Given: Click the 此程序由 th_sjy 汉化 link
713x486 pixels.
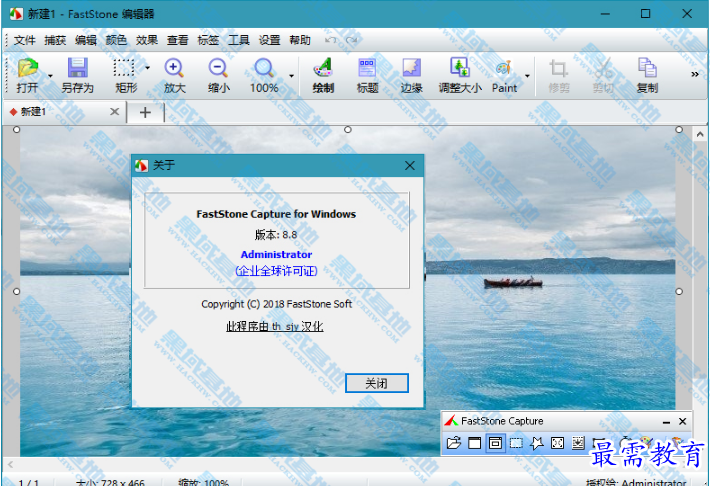Looking at the screenshot, I should pyautogui.click(x=275, y=326).
